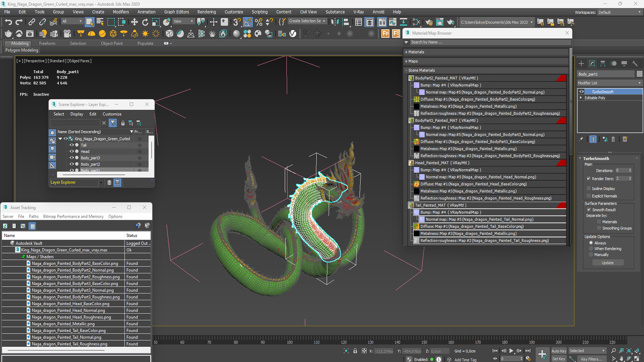This screenshot has width=644, height=362.
Task: Open the Utilities wrench icon
Action: pyautogui.click(x=635, y=64)
